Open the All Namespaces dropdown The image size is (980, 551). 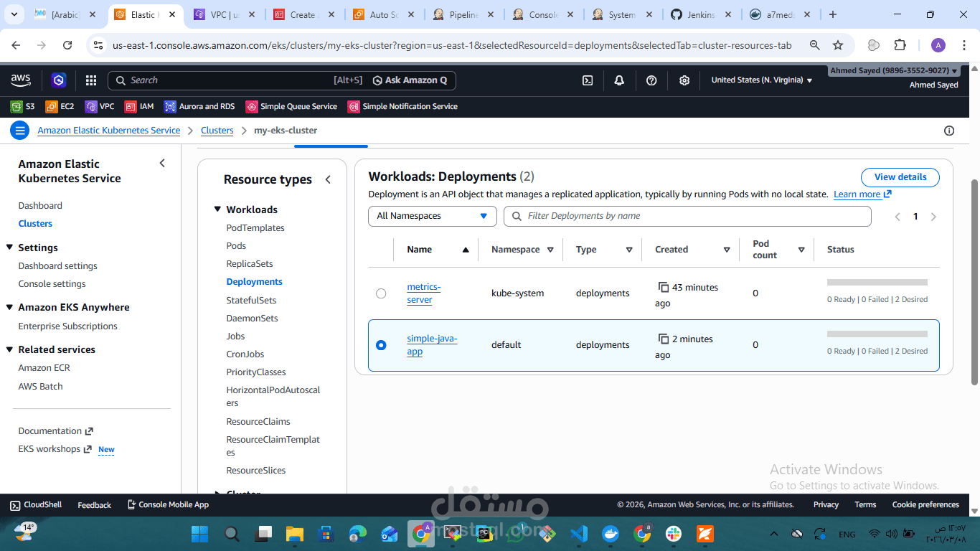coord(433,216)
